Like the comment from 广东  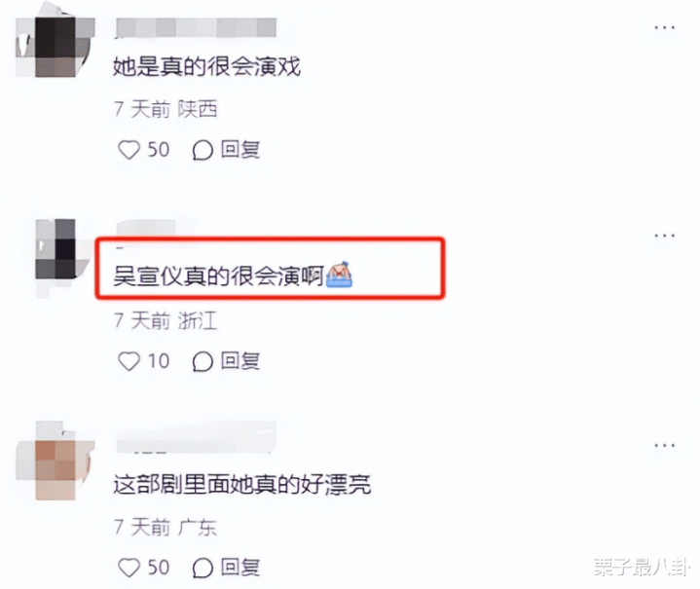click(x=129, y=568)
